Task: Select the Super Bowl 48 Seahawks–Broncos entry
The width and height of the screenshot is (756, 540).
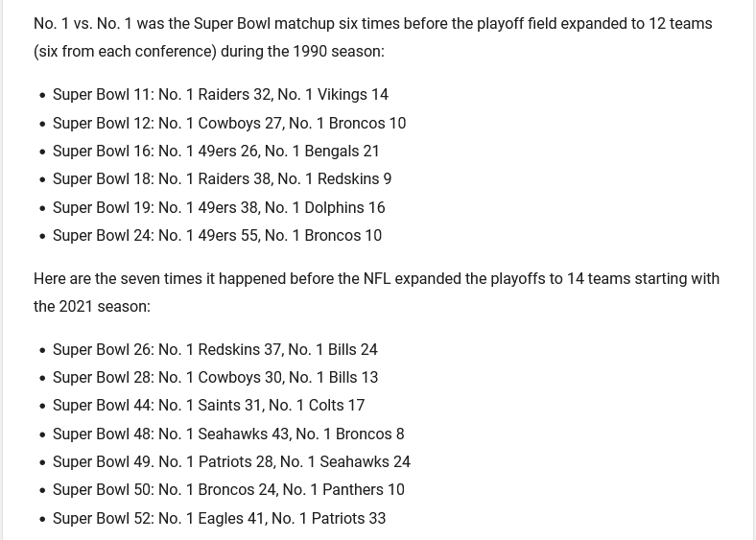Action: point(228,434)
